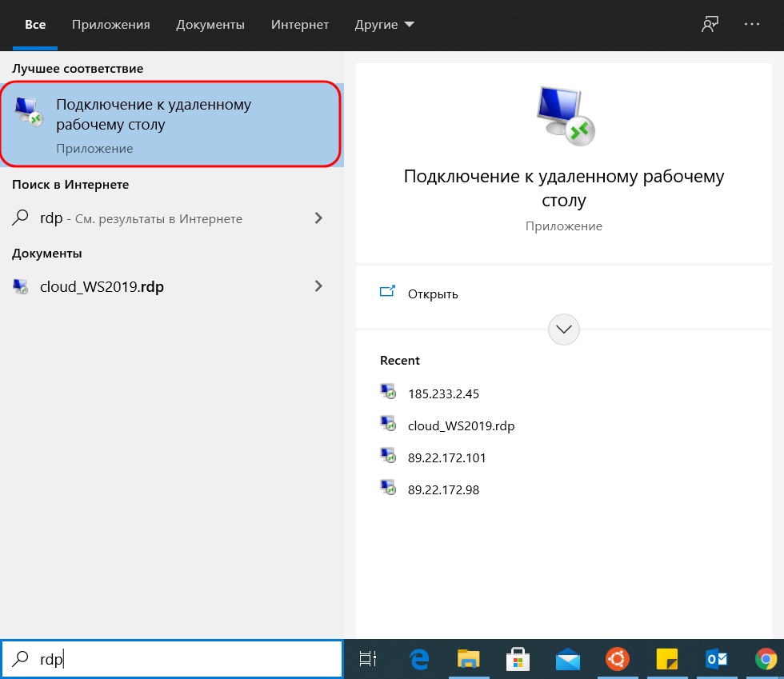
Task: Expand cloud_WS2019.rdp document arrow
Action: pos(318,286)
